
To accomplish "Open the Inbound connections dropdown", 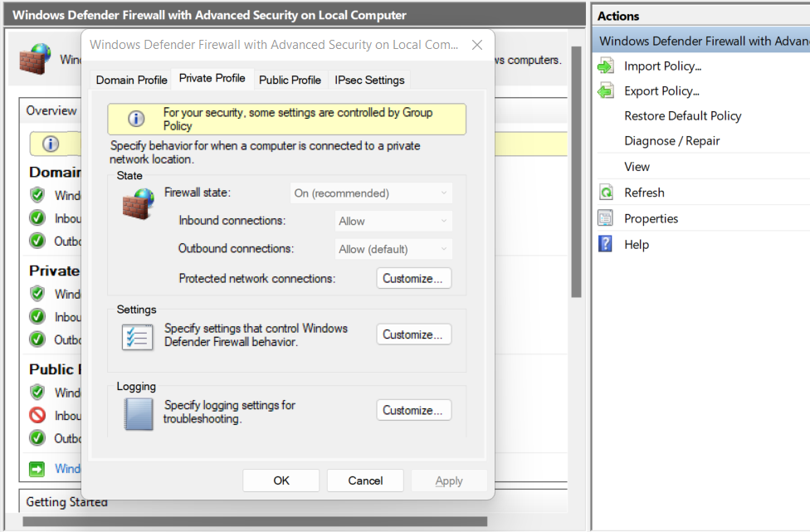I will (x=393, y=221).
